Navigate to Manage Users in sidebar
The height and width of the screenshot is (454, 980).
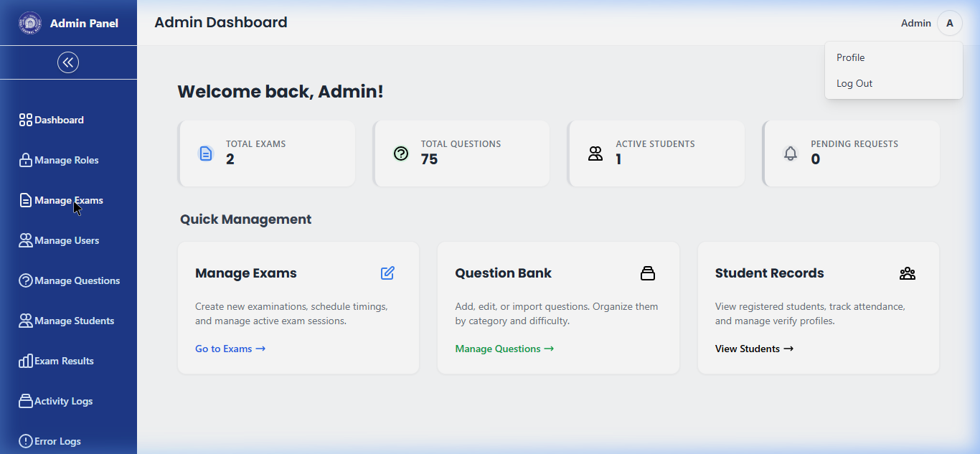pos(68,240)
